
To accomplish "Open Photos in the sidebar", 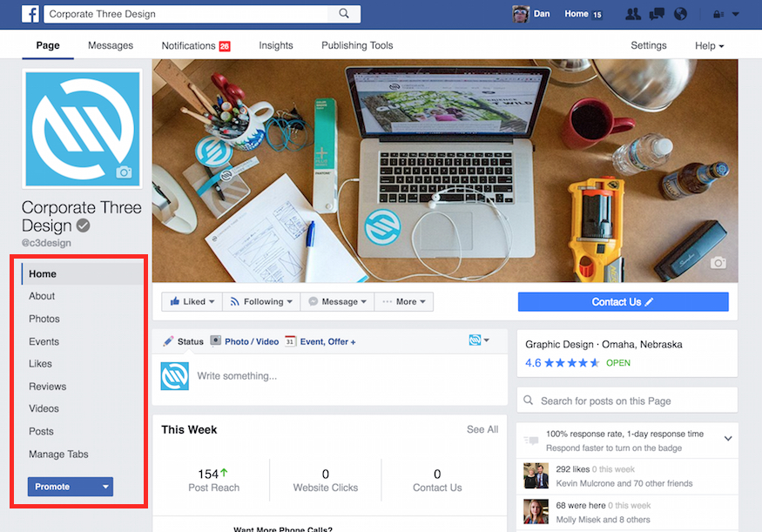I will [x=44, y=319].
